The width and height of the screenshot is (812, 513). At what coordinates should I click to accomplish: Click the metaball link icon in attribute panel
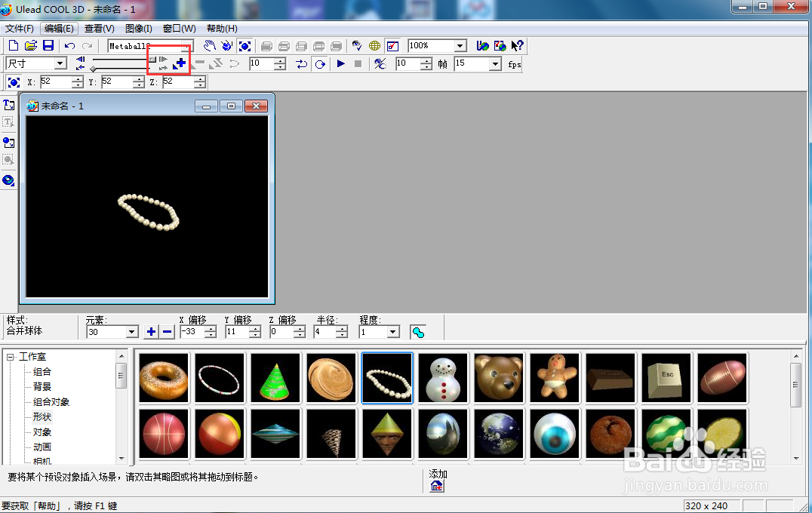(x=418, y=333)
